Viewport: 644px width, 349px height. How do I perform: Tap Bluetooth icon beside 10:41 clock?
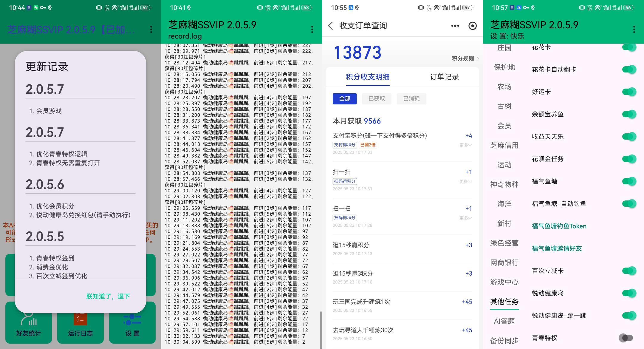point(189,8)
